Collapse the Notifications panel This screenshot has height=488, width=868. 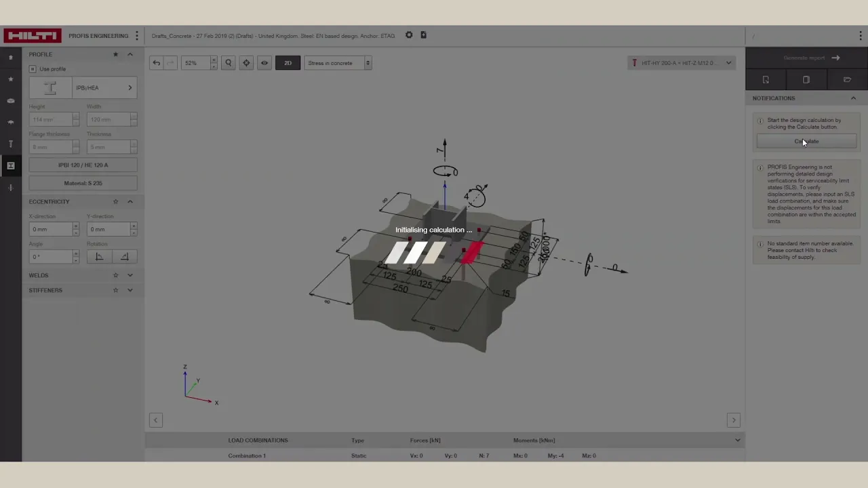click(853, 98)
